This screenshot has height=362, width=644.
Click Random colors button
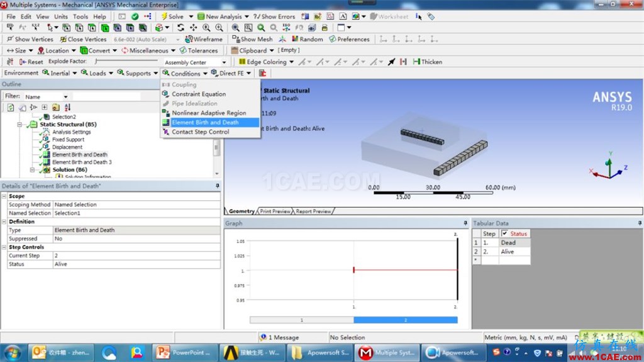pyautogui.click(x=307, y=39)
